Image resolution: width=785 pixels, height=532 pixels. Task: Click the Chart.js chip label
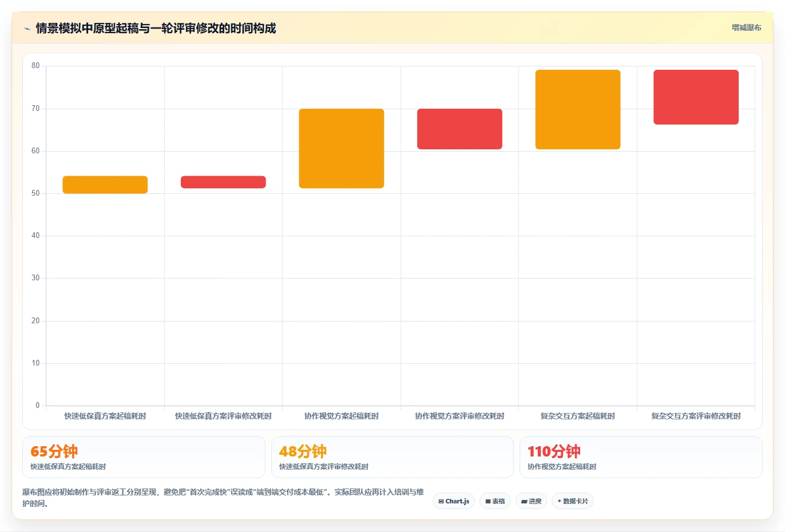[x=457, y=502]
